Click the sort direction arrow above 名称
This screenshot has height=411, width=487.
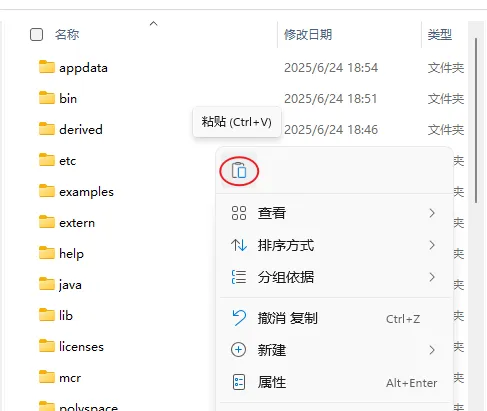point(153,24)
